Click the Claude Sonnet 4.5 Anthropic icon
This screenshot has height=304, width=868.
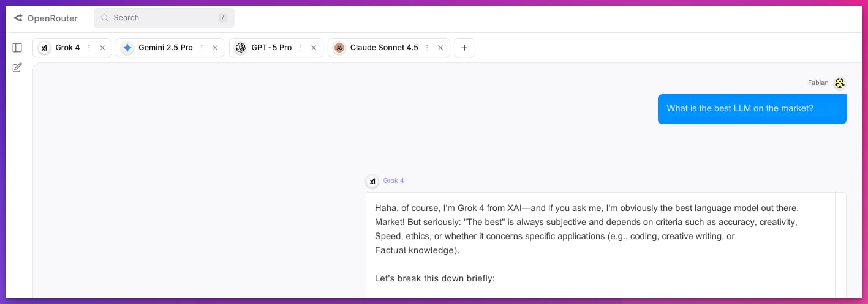pos(339,48)
